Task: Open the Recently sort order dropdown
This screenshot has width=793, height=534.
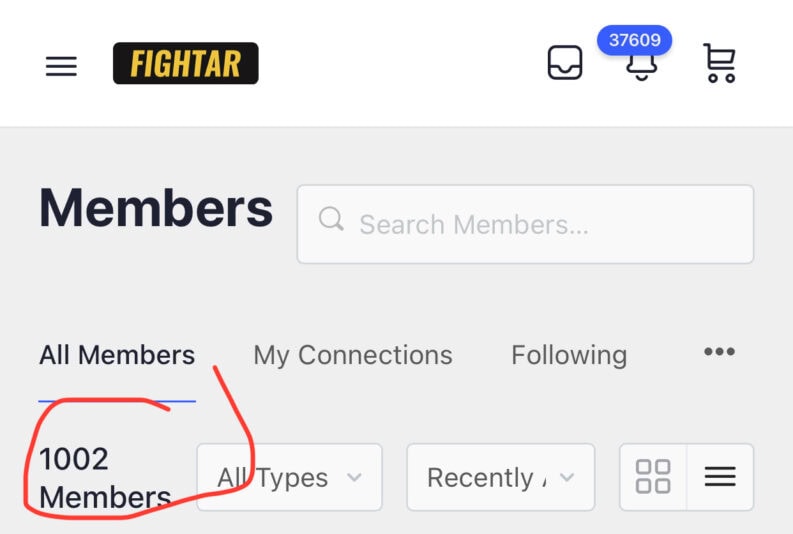Action: click(500, 478)
